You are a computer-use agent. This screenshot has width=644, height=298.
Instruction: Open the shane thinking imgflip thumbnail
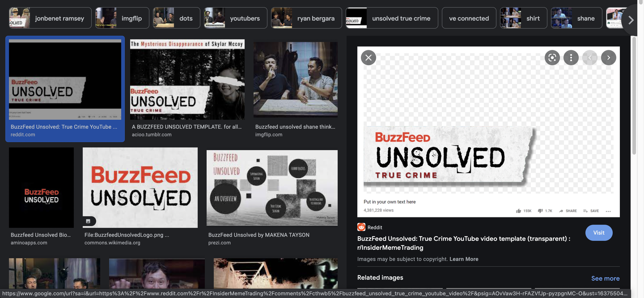[296, 79]
